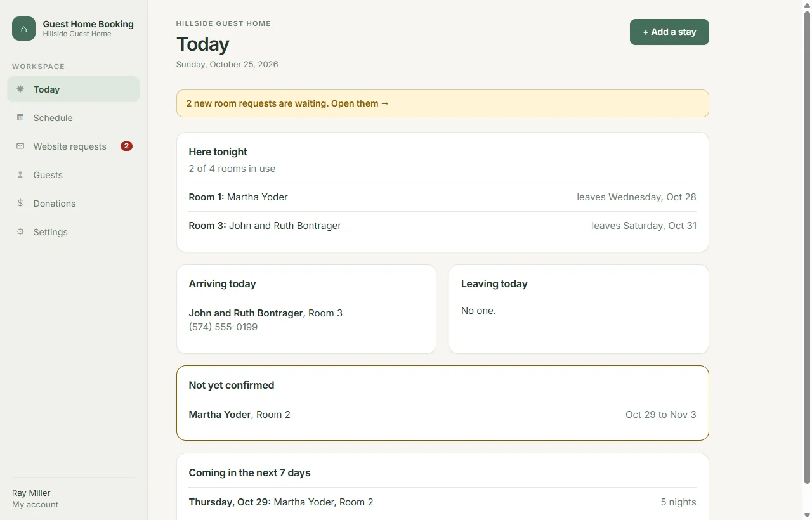Screen dimensions: 812x520
Task: Click leaves Wednesday, Oct 28 text
Action: (636, 197)
